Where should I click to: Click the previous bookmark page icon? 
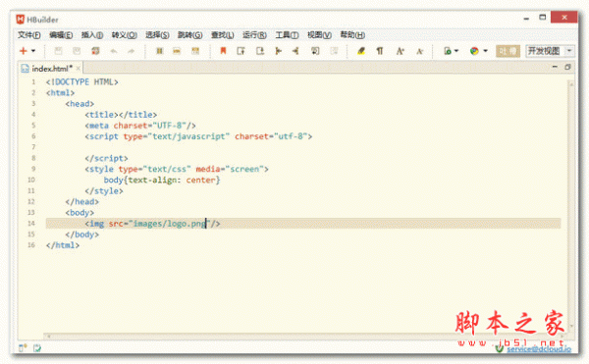click(x=260, y=51)
